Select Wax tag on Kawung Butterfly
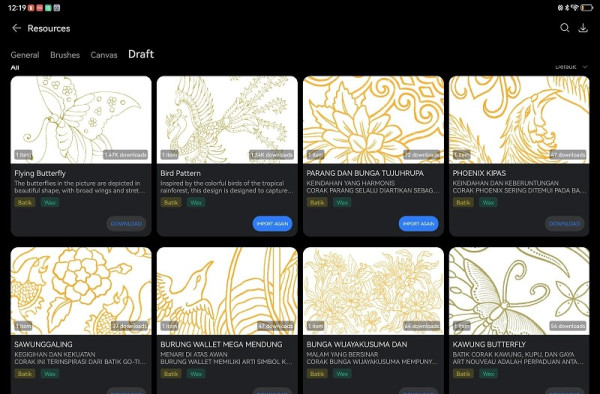The image size is (600, 394). pos(488,373)
